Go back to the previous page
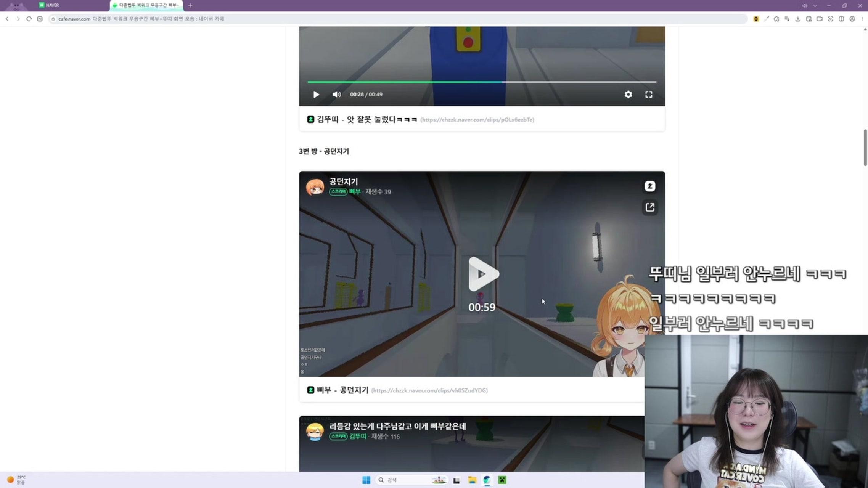 pos(7,19)
